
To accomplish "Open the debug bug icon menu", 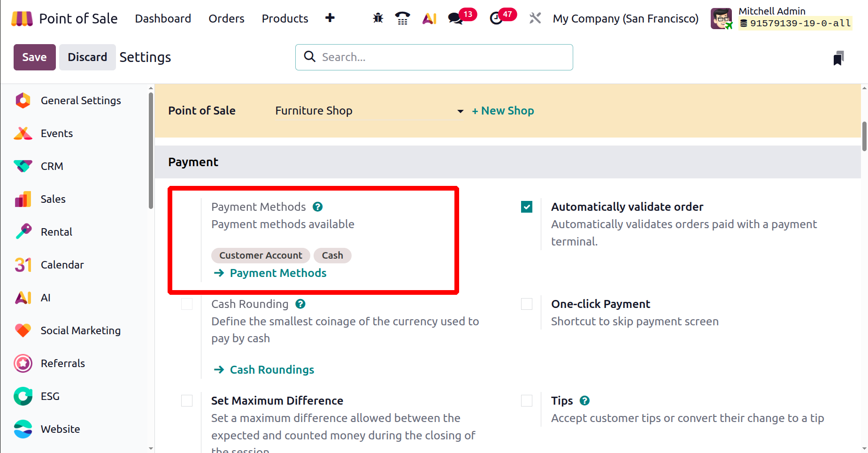I will 378,18.
